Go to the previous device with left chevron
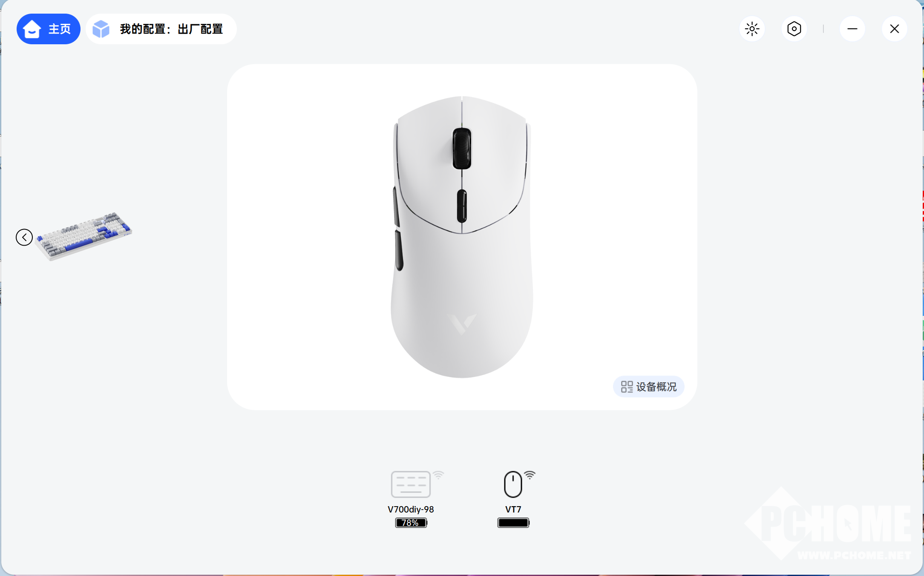The image size is (924, 576). click(24, 237)
